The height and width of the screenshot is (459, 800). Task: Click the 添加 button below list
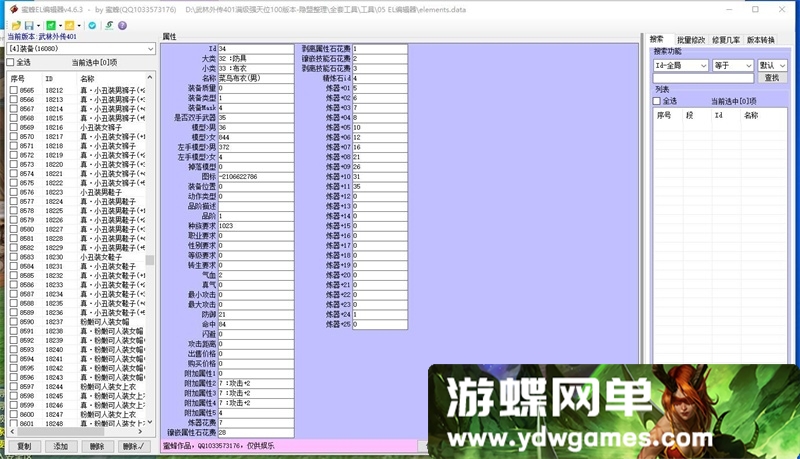tap(60, 446)
